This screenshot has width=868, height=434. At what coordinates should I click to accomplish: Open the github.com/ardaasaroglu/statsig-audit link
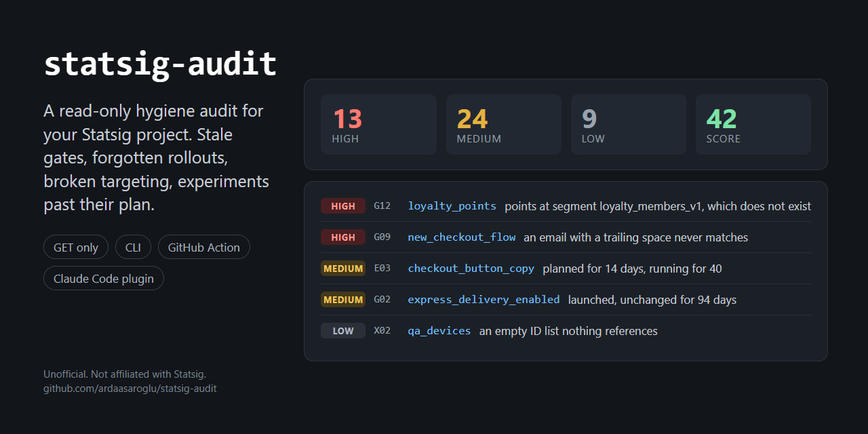click(x=130, y=389)
